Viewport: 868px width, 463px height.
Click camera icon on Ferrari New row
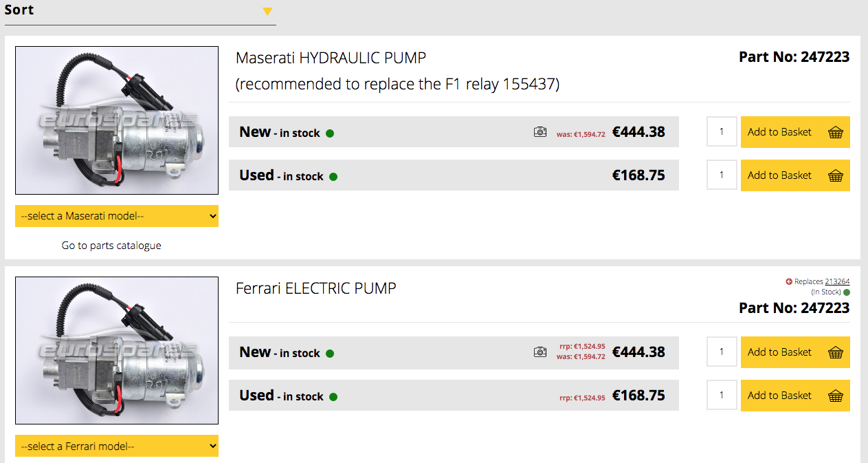540,352
